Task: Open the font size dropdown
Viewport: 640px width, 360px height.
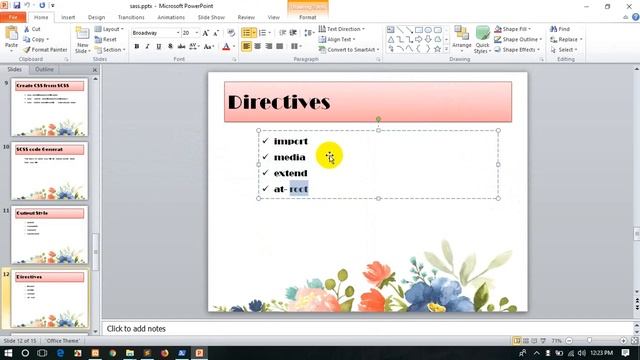Action: [197, 33]
